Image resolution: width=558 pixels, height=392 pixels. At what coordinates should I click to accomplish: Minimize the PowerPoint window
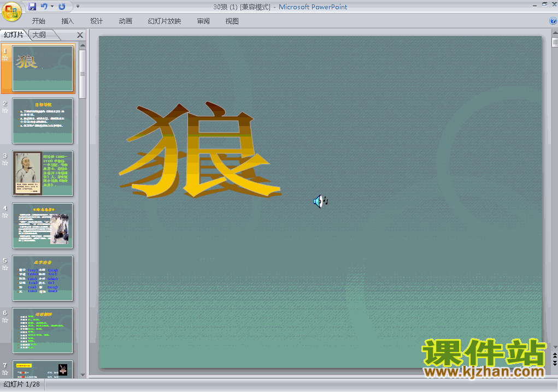pos(534,5)
